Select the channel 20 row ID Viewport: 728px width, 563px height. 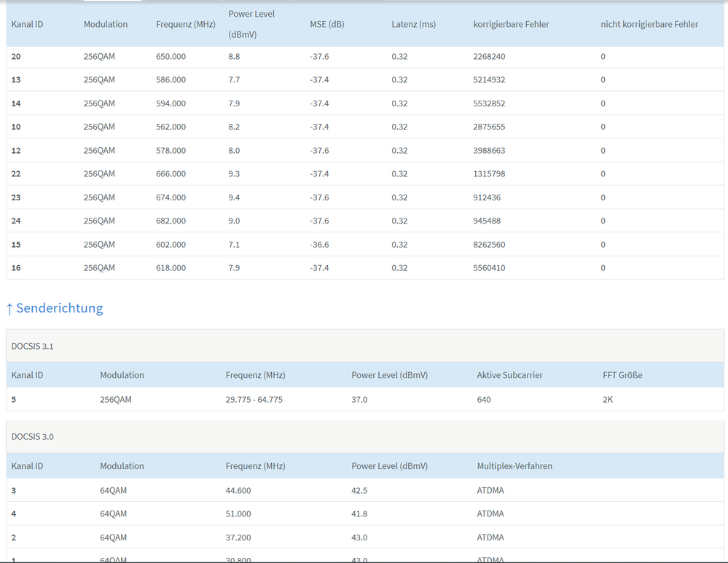pyautogui.click(x=16, y=56)
